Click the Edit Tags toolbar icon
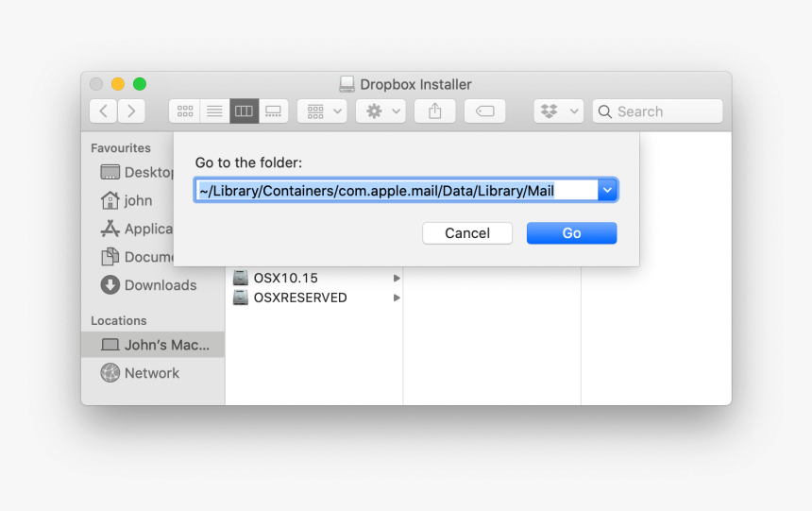The width and height of the screenshot is (812, 511). pos(484,111)
